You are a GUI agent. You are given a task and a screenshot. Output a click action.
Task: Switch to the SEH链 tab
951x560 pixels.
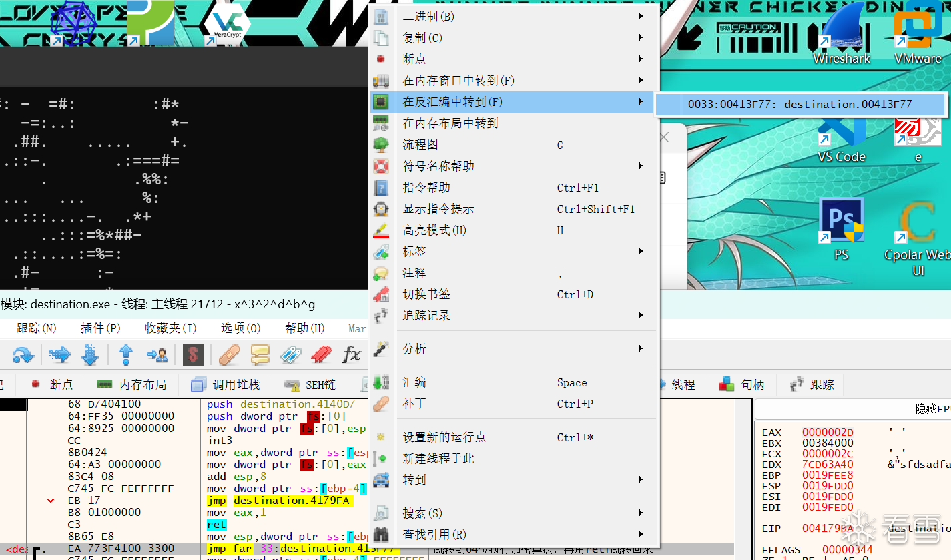pos(310,385)
